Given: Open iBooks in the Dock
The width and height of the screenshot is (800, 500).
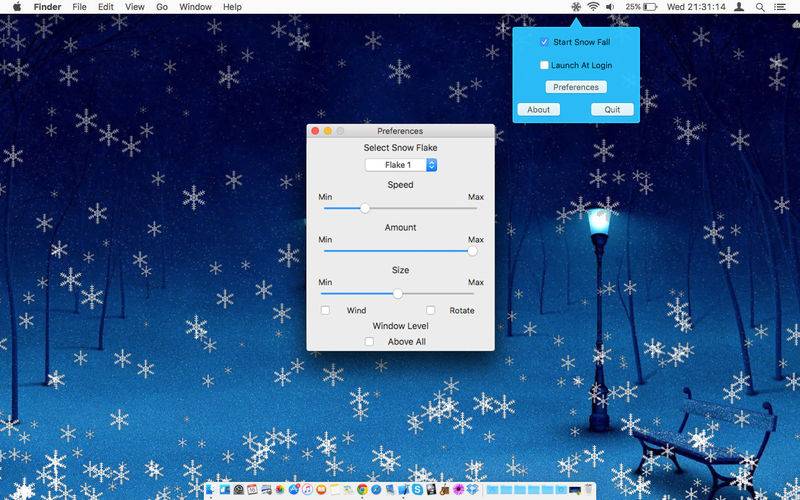Looking at the screenshot, I should [x=321, y=490].
